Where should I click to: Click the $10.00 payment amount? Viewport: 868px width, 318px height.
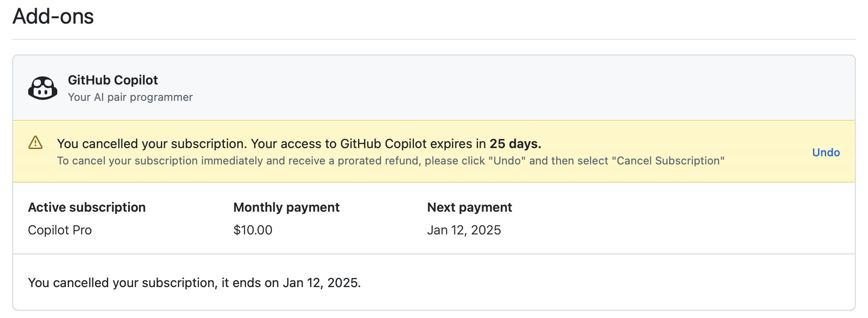coord(253,230)
